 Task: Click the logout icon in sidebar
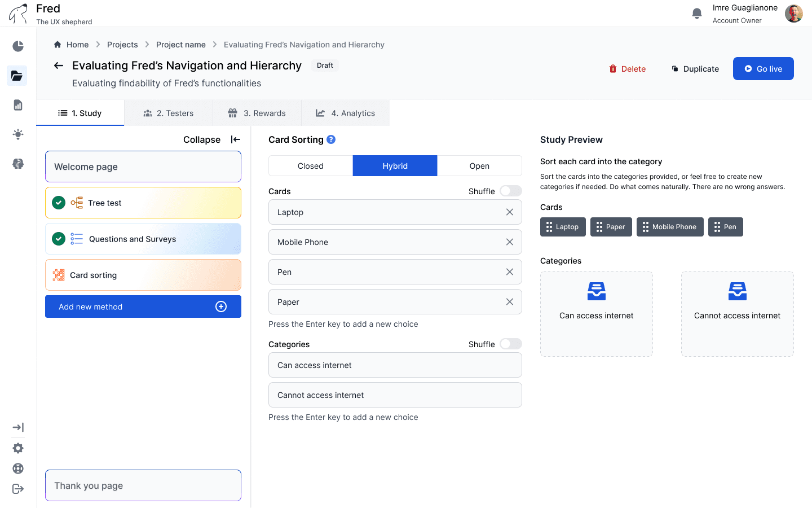pos(18,489)
